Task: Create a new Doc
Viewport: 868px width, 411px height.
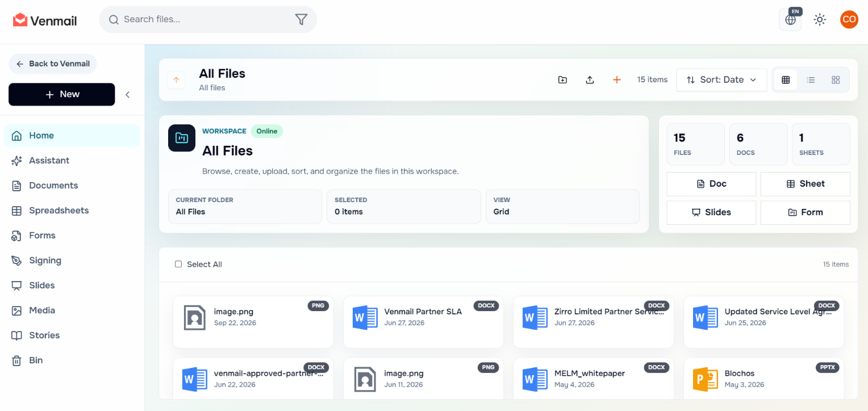Action: coord(711,184)
